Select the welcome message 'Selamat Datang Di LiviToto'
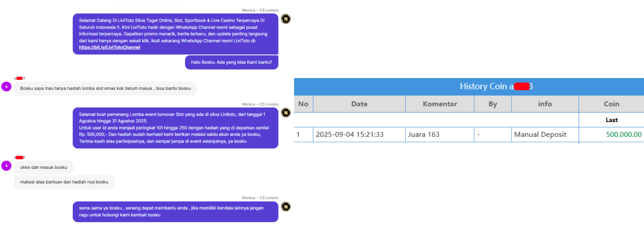Screen dimensions: 644x230 click(x=175, y=34)
